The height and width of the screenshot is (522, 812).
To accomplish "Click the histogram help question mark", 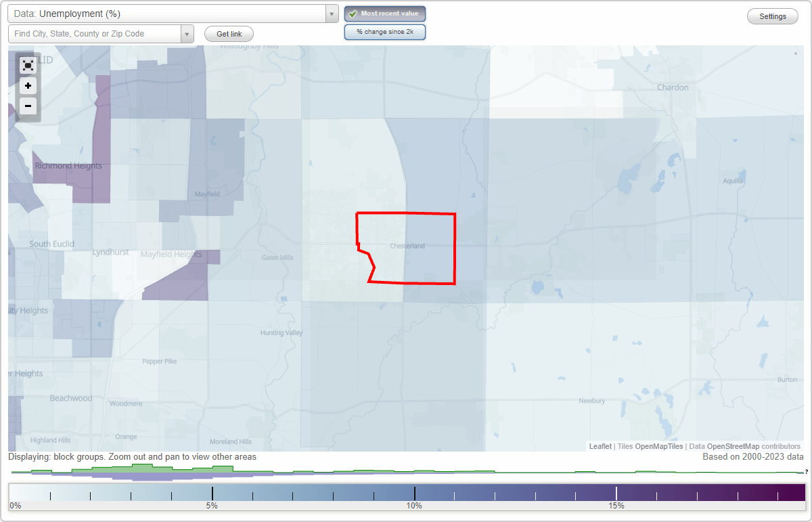I will tap(807, 472).
